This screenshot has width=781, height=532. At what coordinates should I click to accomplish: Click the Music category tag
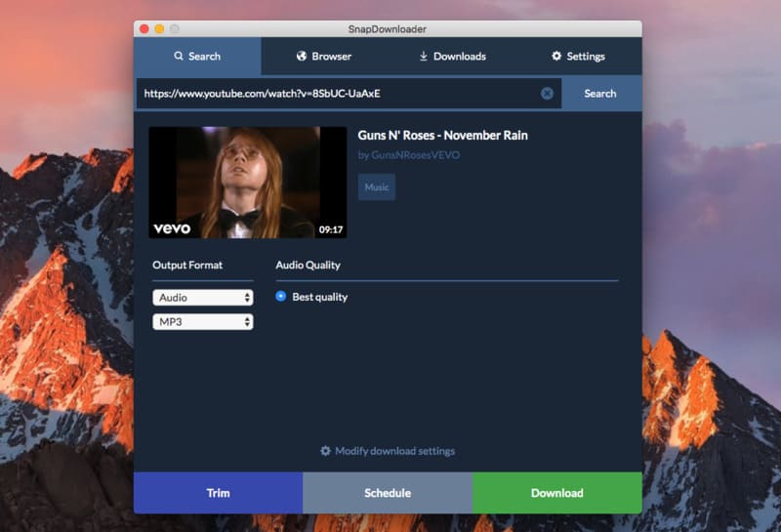pos(377,187)
